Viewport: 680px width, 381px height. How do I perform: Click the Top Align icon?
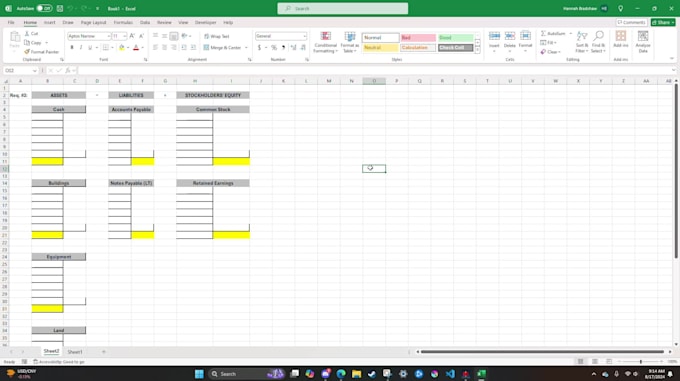[x=155, y=36]
